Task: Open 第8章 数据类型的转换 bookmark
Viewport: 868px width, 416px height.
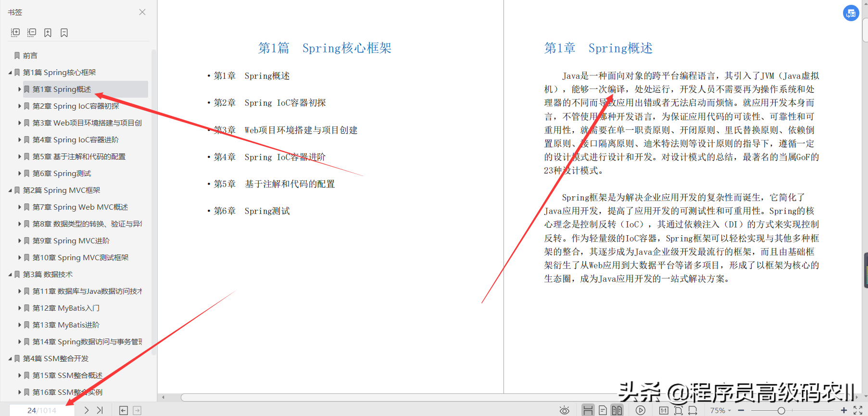Action: coord(87,224)
